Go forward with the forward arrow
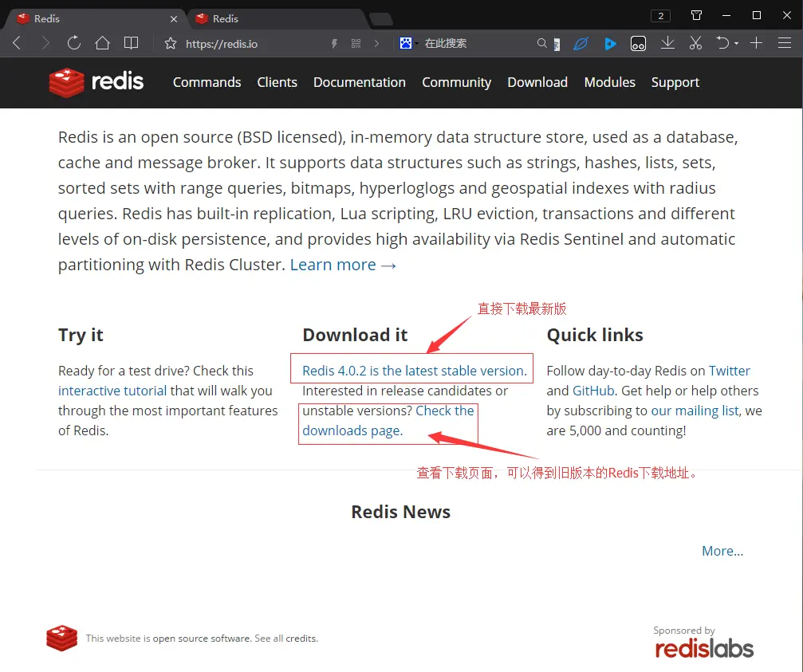803x672 pixels. pos(45,43)
